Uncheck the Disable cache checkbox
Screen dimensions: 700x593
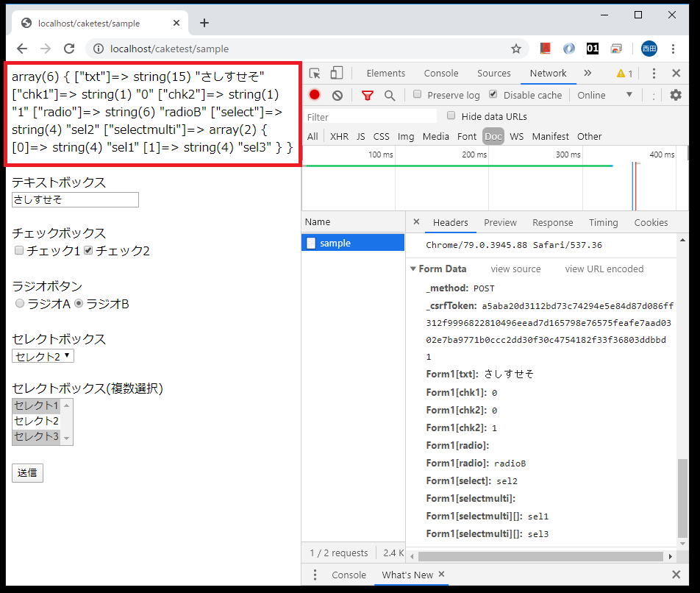tap(493, 95)
